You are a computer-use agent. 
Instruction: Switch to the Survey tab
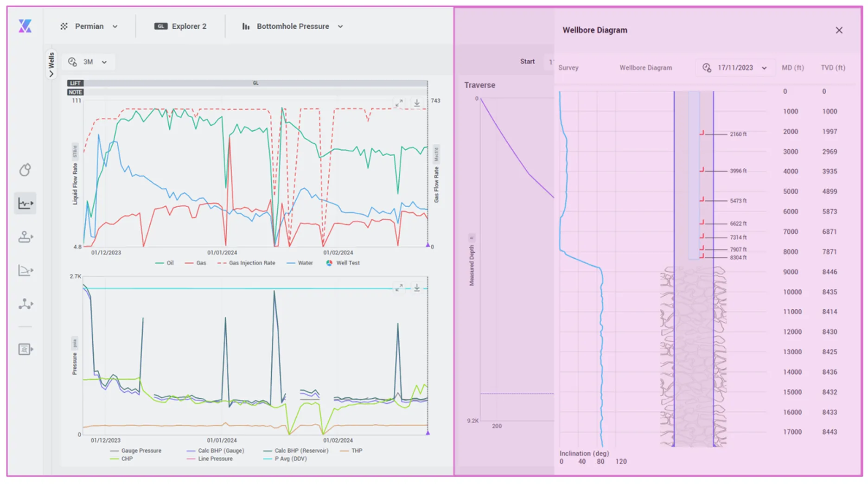click(x=568, y=68)
